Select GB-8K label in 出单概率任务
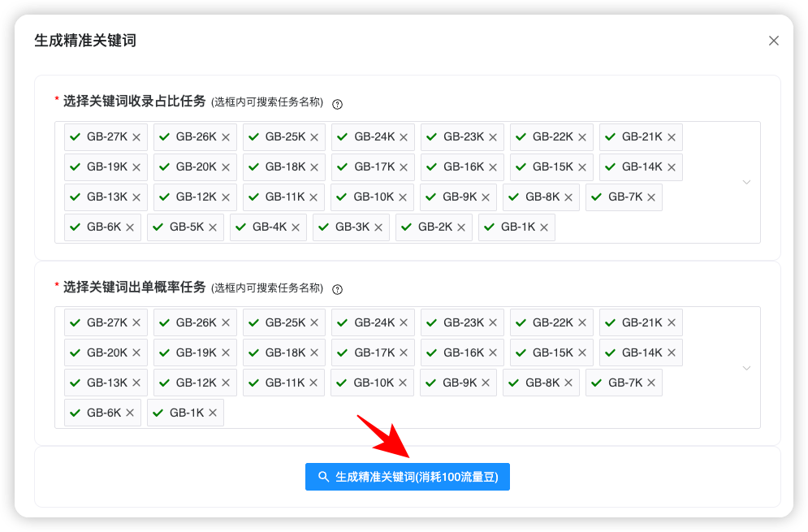Viewport: 808px width, 532px height. pyautogui.click(x=542, y=382)
